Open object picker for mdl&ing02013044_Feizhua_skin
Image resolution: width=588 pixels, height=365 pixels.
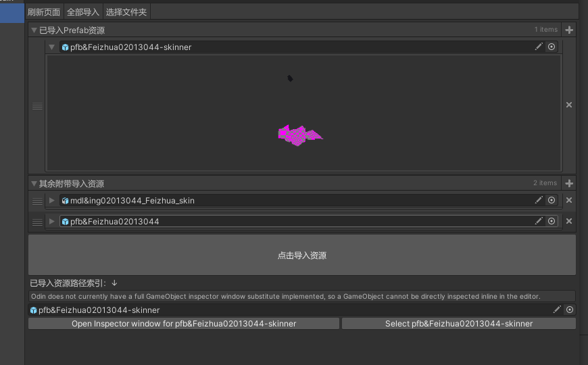pyautogui.click(x=552, y=200)
